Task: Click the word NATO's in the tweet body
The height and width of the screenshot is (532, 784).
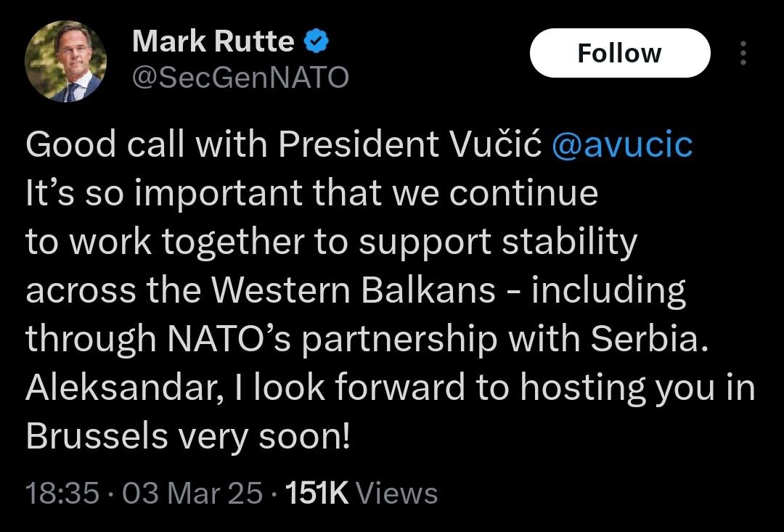Action: click(230, 340)
